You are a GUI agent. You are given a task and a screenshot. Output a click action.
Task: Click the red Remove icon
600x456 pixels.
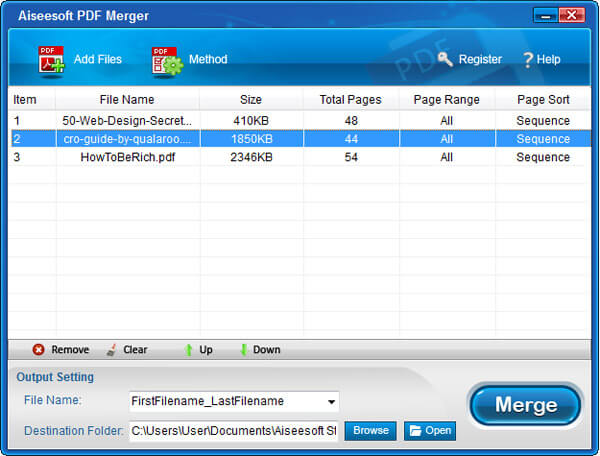[x=38, y=349]
